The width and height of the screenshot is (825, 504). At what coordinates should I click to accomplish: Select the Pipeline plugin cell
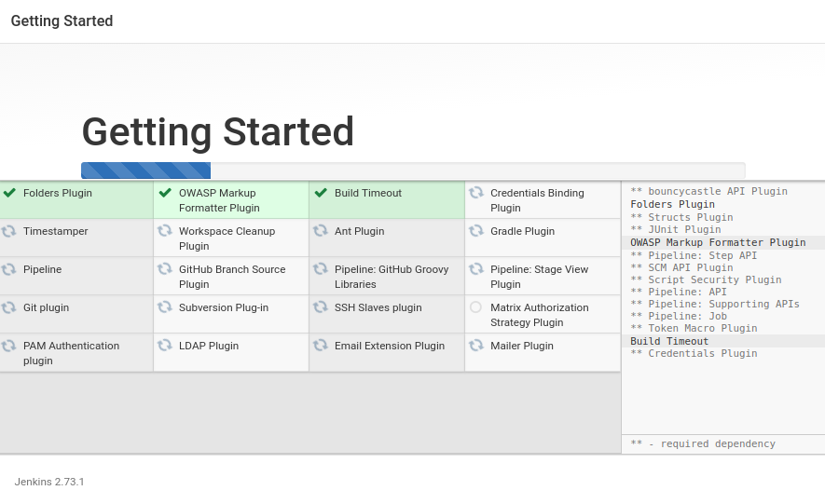(76, 276)
